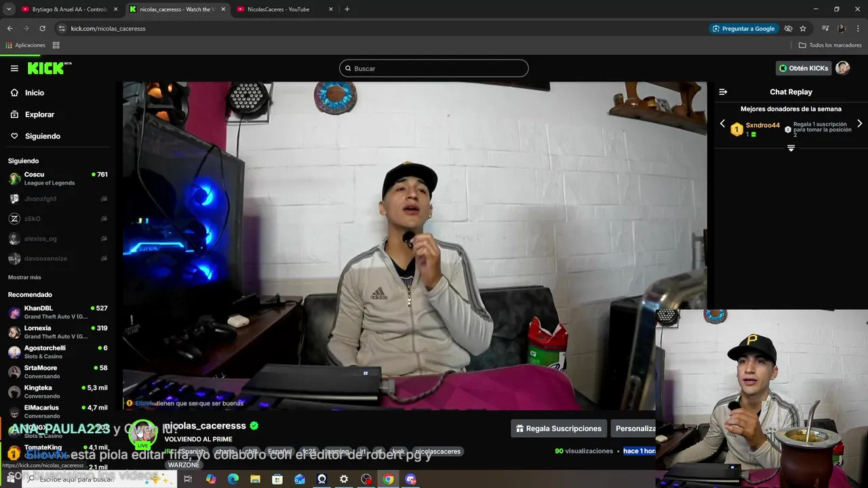This screenshot has width=868, height=488.
Task: Open a new browser tab
Action: tap(347, 9)
